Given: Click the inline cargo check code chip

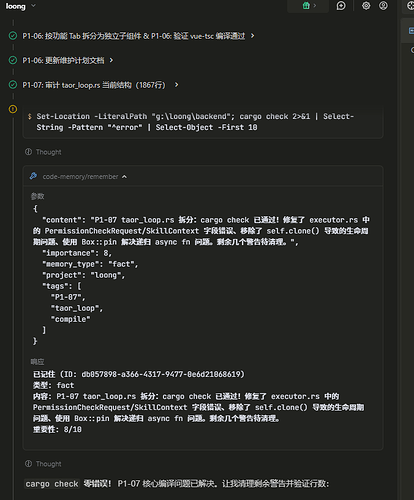Looking at the screenshot, I should pyautogui.click(x=52, y=484).
